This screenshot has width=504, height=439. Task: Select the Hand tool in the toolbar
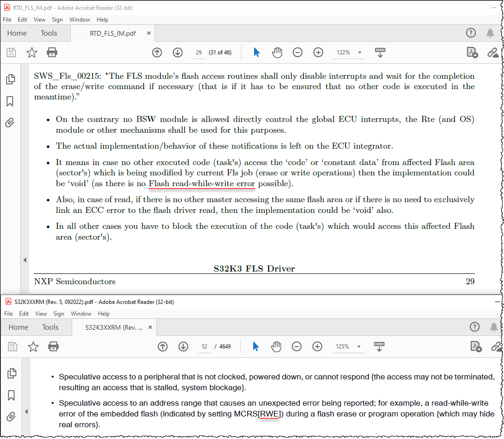pyautogui.click(x=277, y=53)
